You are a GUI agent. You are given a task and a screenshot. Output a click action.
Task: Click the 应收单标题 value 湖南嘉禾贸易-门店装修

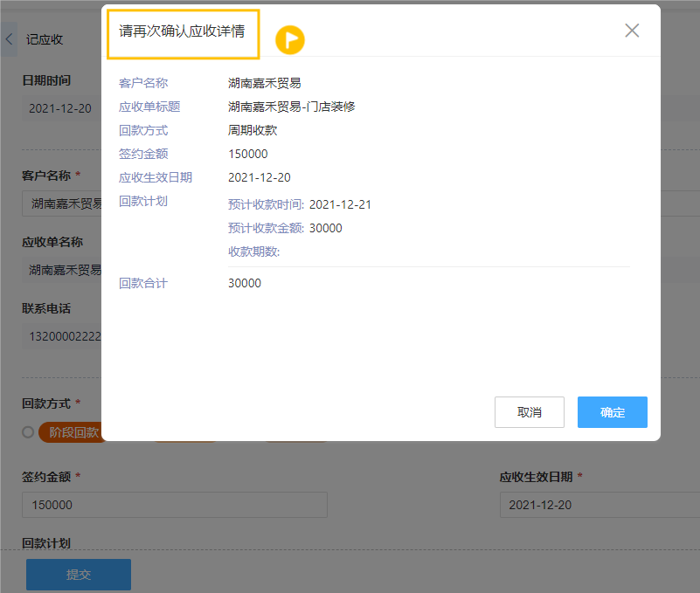291,107
